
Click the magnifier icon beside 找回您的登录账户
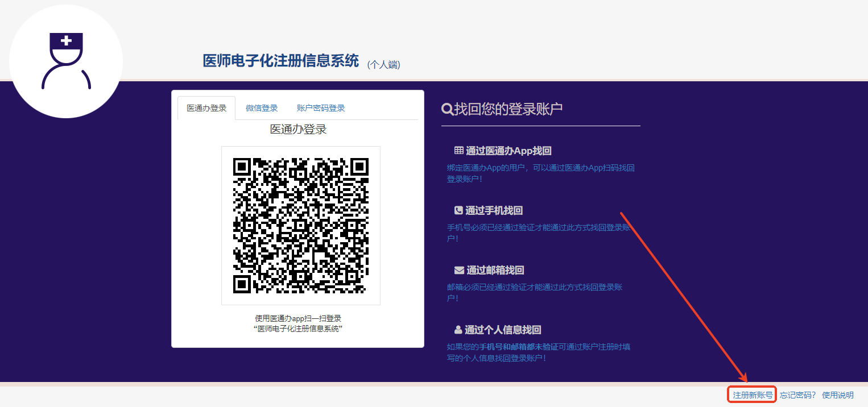point(447,109)
